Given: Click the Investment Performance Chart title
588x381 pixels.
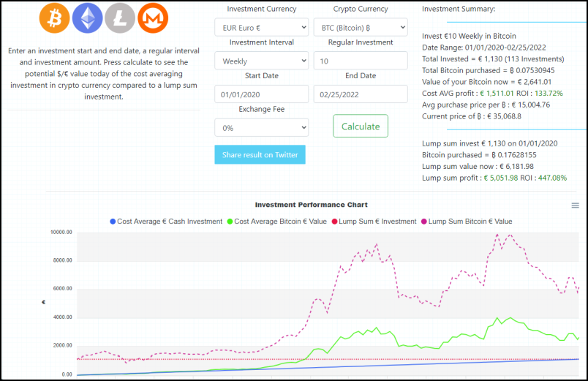Looking at the screenshot, I should pos(312,205).
